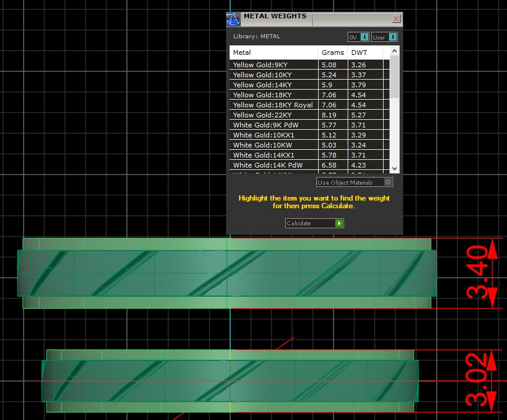Click the 5.27 DWT value for 22KY

coord(359,115)
